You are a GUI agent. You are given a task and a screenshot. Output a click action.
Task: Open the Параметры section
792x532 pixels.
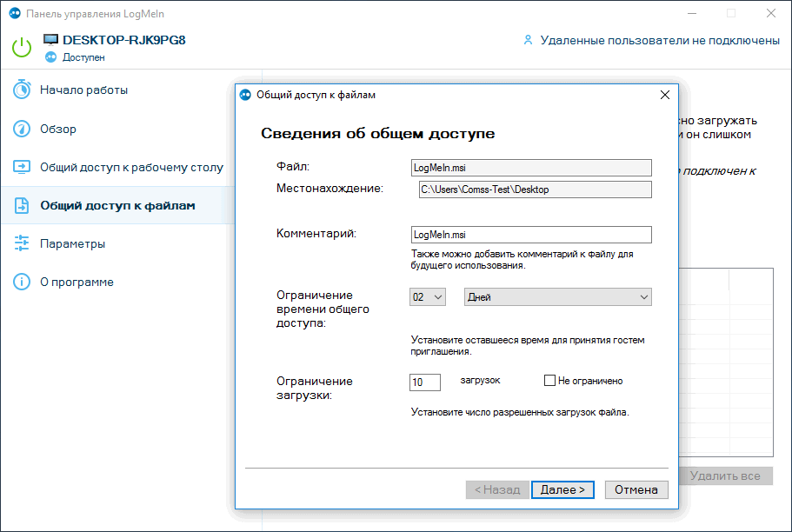pyautogui.click(x=73, y=244)
